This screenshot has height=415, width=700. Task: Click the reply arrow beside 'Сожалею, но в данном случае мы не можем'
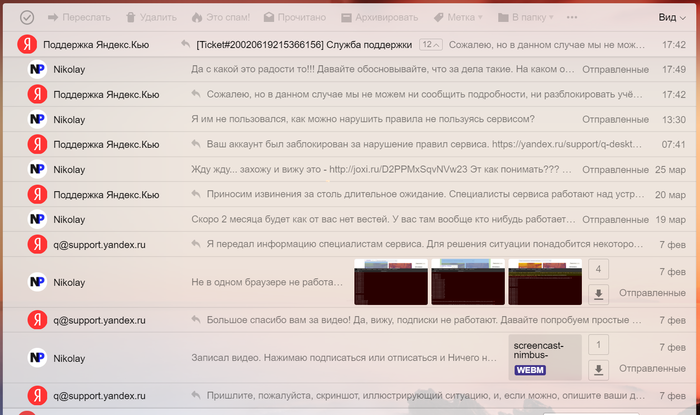[x=196, y=94]
